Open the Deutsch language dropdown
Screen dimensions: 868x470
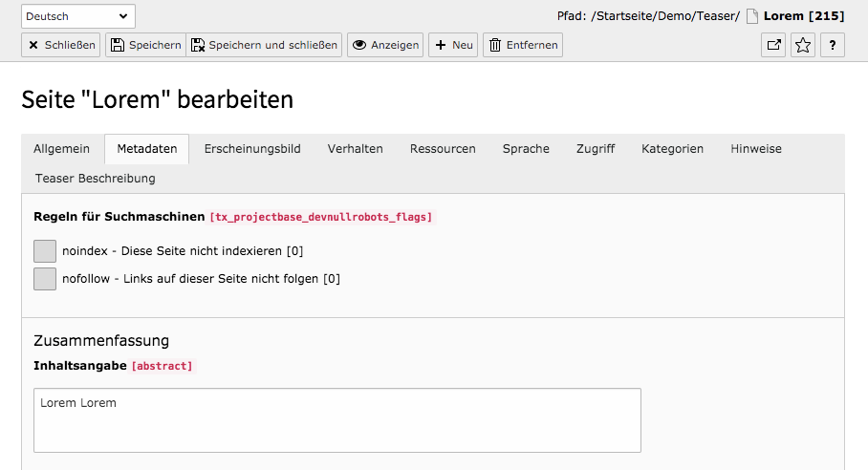[78, 16]
